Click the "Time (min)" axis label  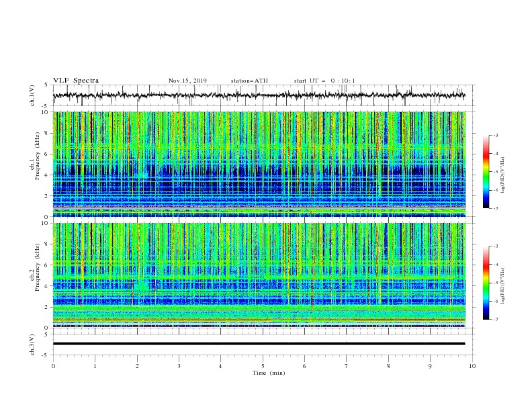pos(269,373)
